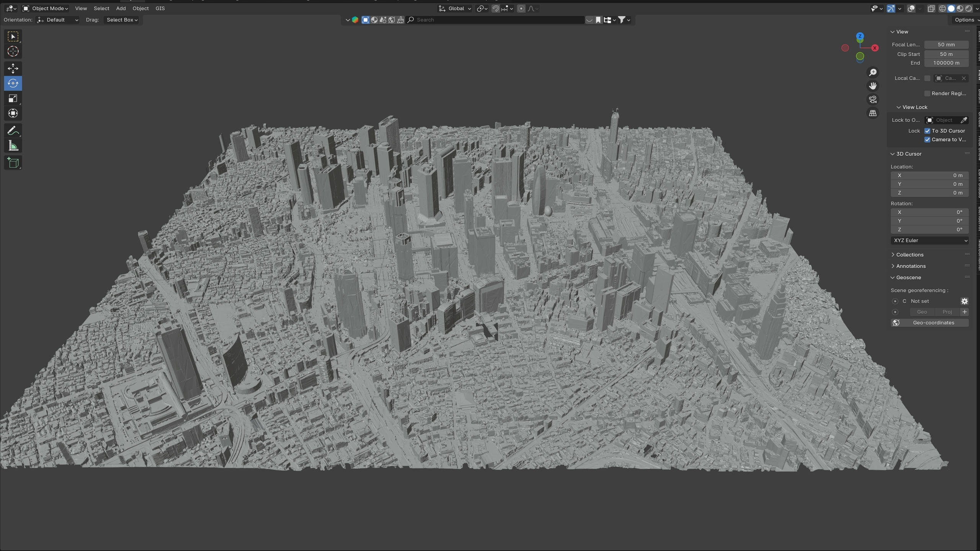This screenshot has width=980, height=551.
Task: Switch to wireframe viewport shading
Action: pos(942,8)
